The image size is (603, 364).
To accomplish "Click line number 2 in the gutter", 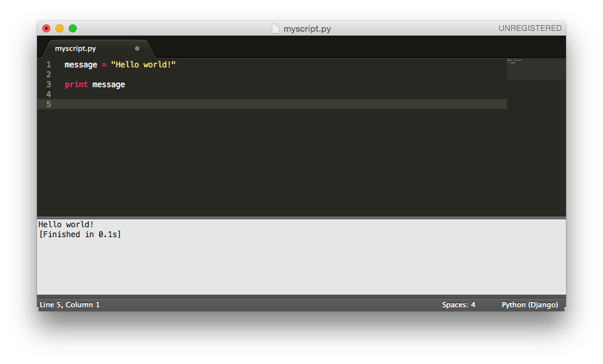I will (48, 75).
